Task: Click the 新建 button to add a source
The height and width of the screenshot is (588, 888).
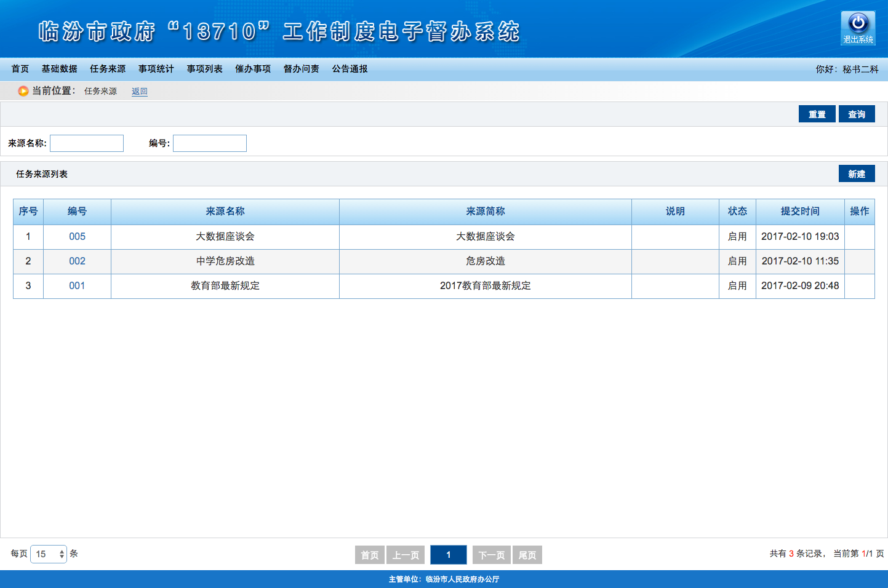Action: (x=857, y=174)
